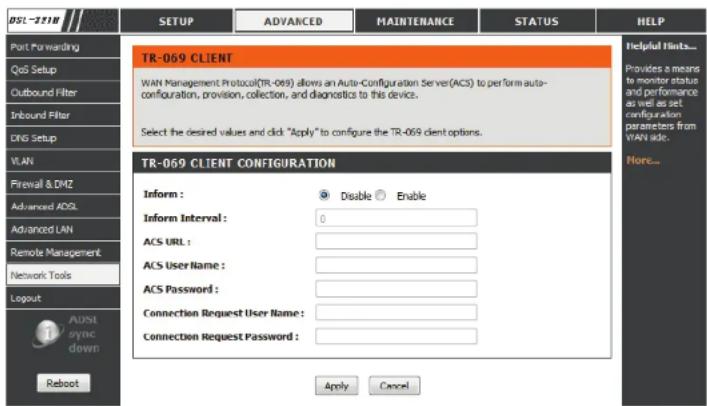The width and height of the screenshot is (707, 406).
Task: Click the Cancel button
Action: [x=394, y=386]
